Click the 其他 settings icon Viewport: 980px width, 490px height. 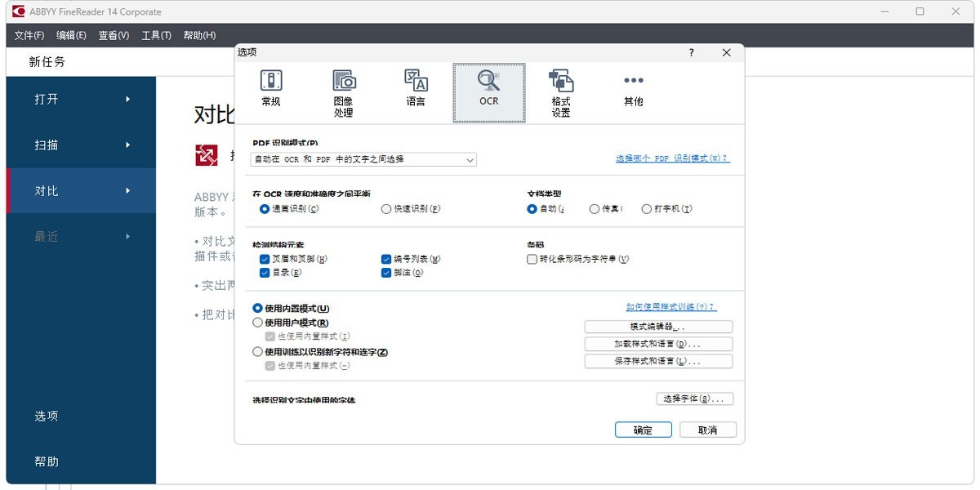click(x=633, y=90)
